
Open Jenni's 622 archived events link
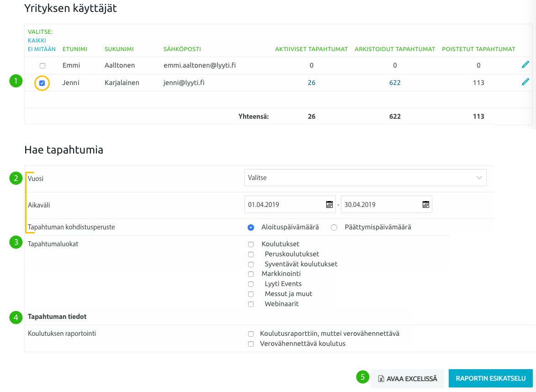pos(395,83)
